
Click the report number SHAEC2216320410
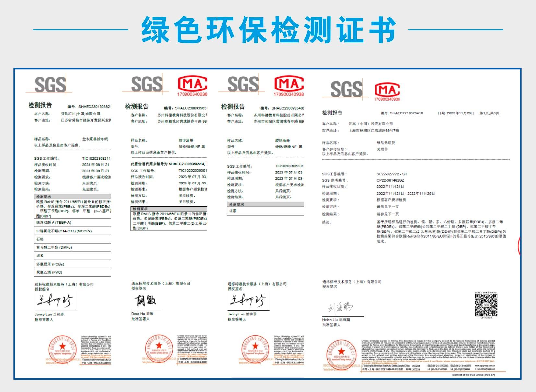[x=406, y=113]
